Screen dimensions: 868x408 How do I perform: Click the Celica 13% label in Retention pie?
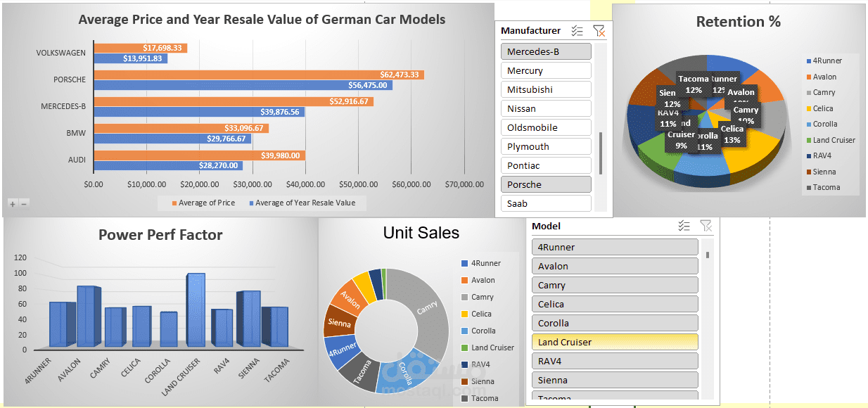tap(732, 134)
